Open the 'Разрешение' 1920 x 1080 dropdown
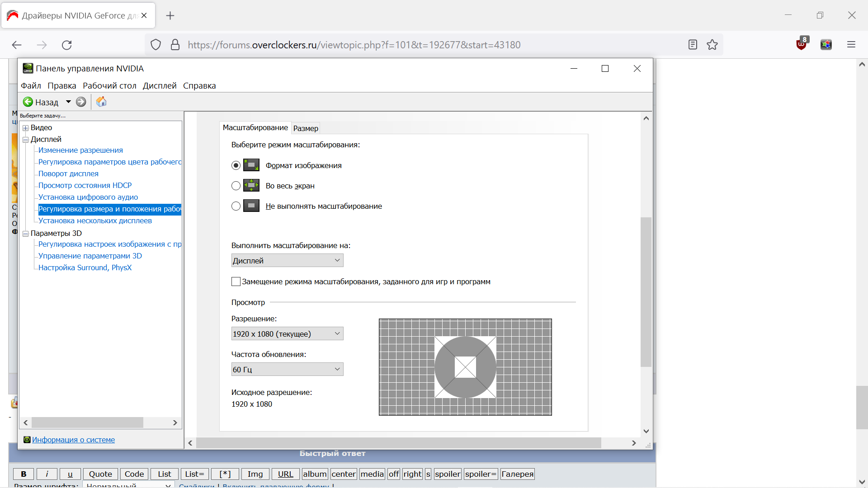The image size is (868, 488). coord(287,333)
